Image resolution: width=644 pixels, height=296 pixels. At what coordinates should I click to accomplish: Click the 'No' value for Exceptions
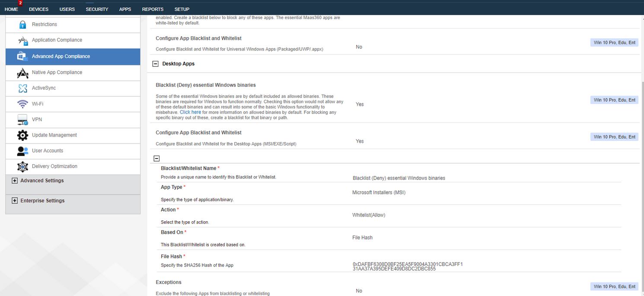point(359,291)
